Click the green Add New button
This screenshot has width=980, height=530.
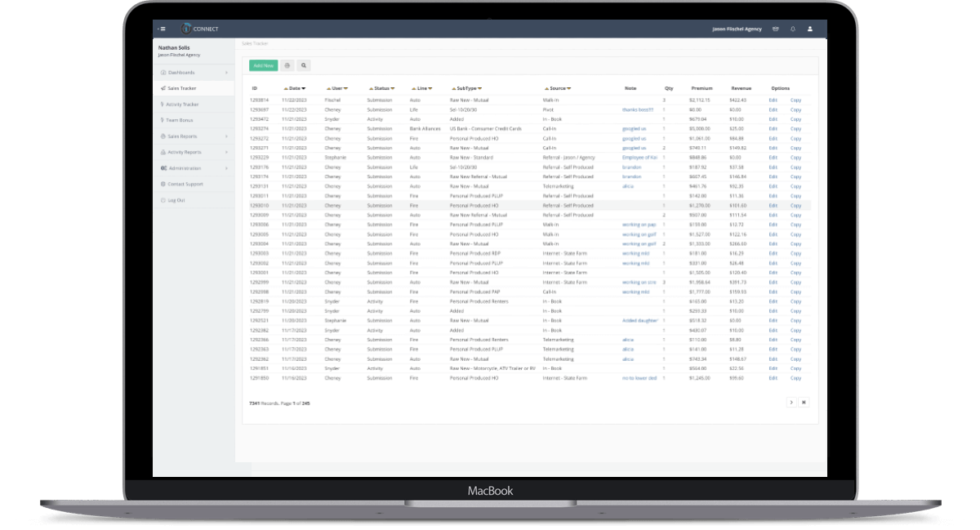[x=263, y=65]
